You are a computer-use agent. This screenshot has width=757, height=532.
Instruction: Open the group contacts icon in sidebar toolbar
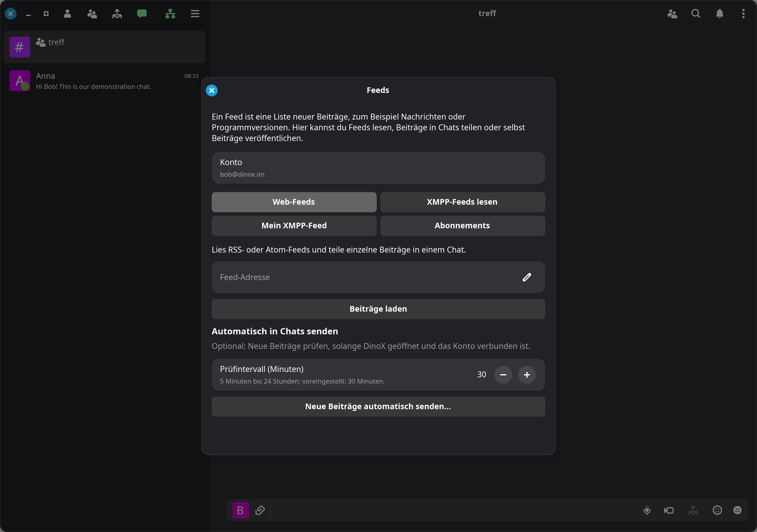92,14
